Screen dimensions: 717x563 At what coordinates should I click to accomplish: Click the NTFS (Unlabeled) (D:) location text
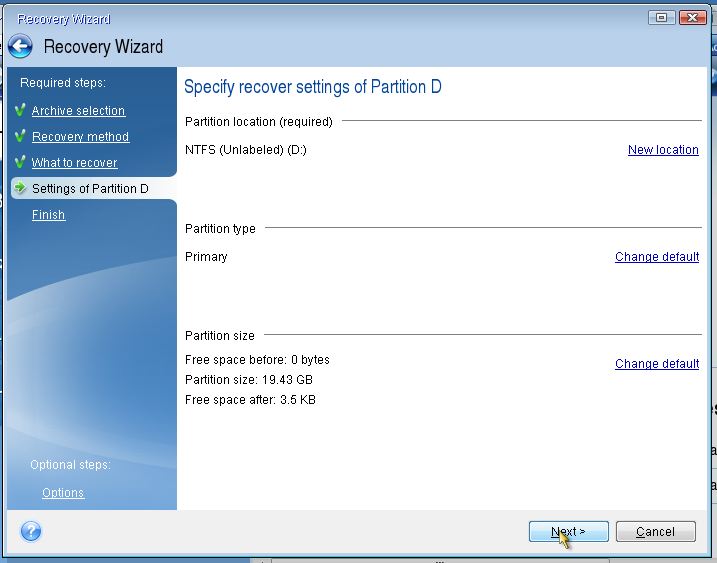tap(246, 150)
